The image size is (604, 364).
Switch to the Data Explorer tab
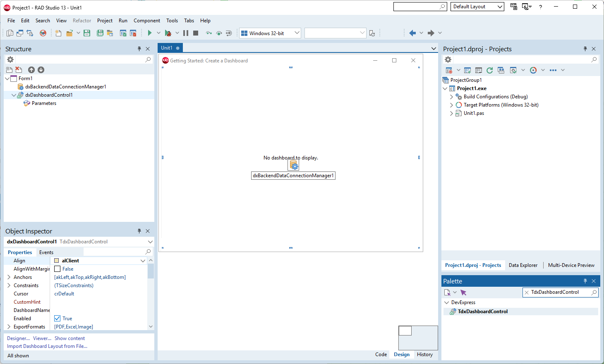coord(523,265)
